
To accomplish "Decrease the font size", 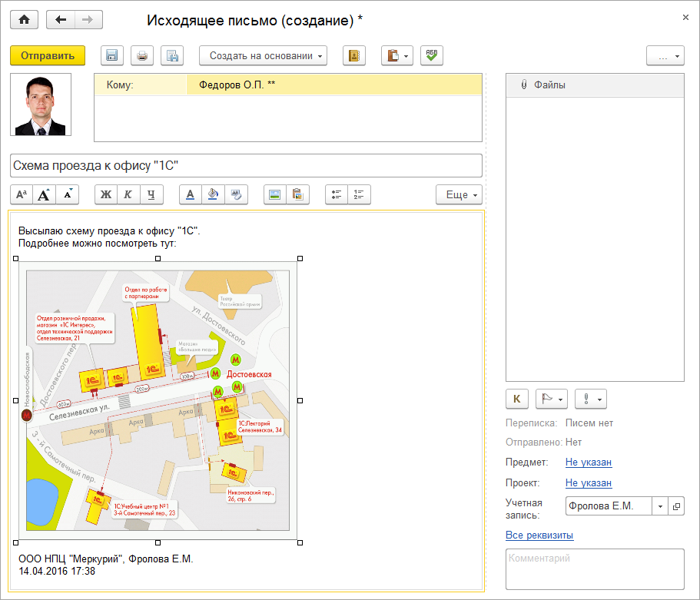I will 68,194.
